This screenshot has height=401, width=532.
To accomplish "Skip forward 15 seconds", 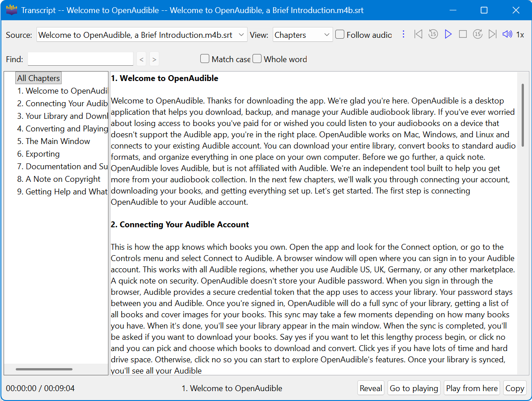I will pyautogui.click(x=478, y=34).
